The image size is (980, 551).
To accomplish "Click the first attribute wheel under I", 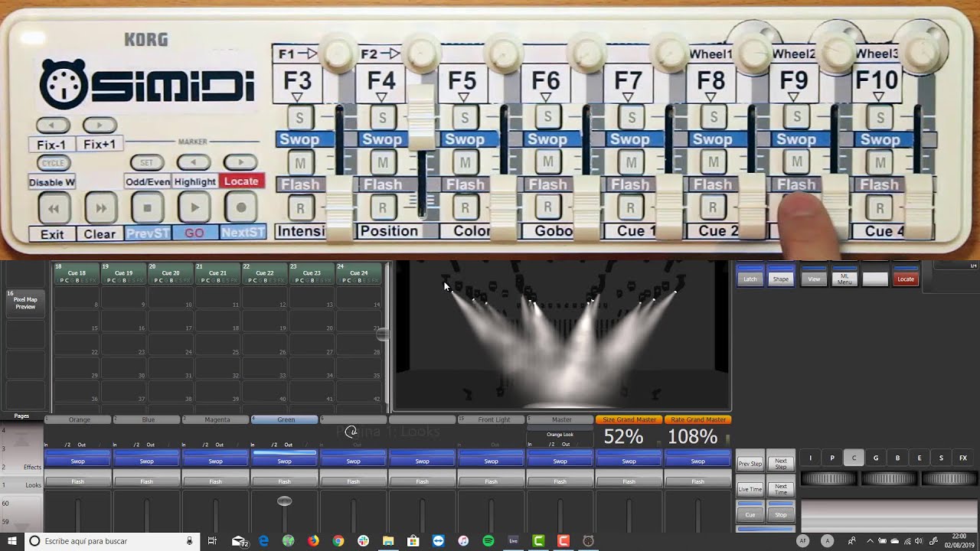I will pos(829,479).
